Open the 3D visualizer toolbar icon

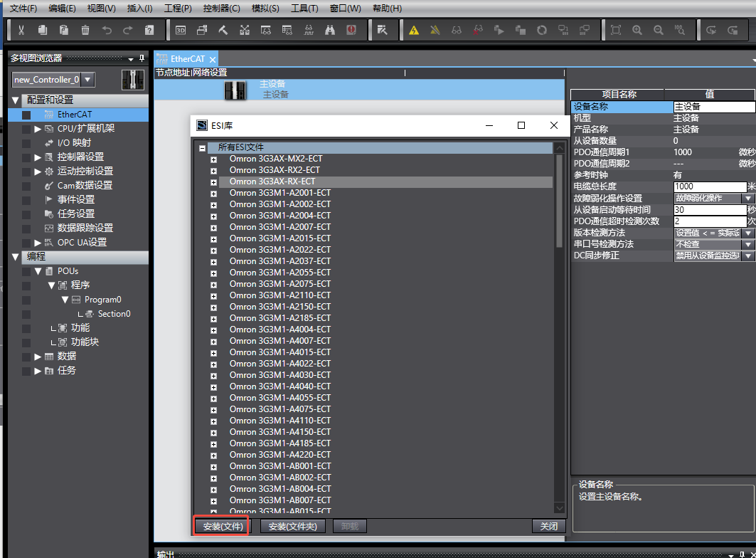[181, 30]
